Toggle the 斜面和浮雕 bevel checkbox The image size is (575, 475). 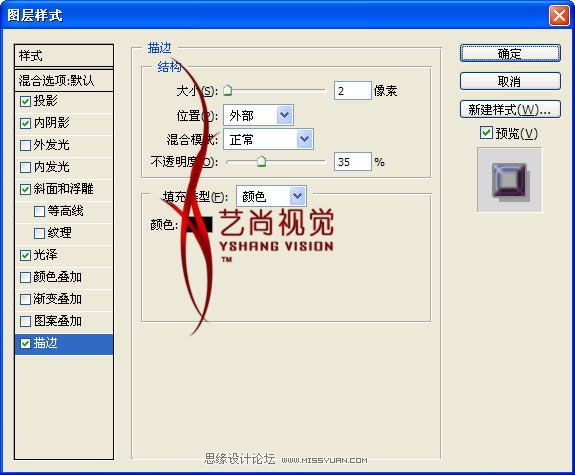pyautogui.click(x=25, y=189)
